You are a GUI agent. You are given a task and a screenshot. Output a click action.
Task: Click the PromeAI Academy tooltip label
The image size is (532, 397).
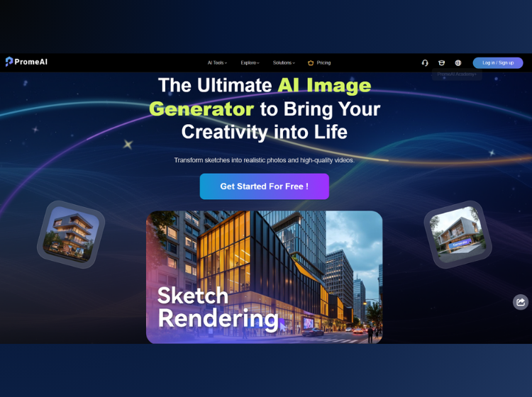pyautogui.click(x=457, y=74)
